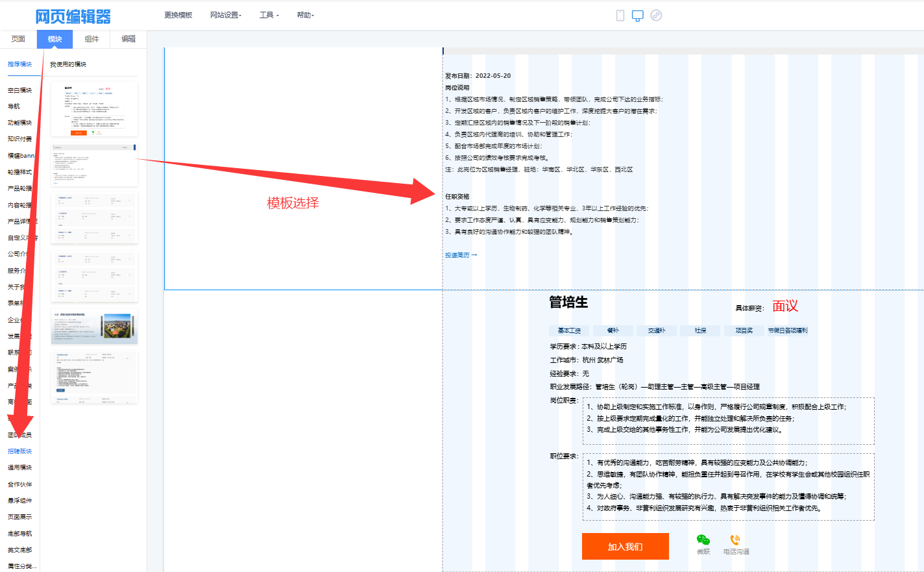924x572 pixels.
Task: Click the 面议 salary text
Action: click(x=785, y=306)
